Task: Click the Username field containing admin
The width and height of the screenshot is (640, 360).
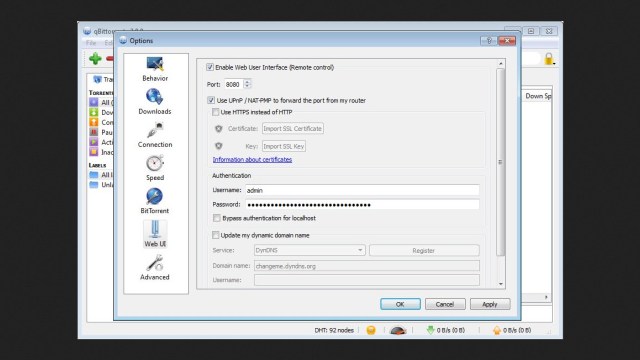Action: 362,190
